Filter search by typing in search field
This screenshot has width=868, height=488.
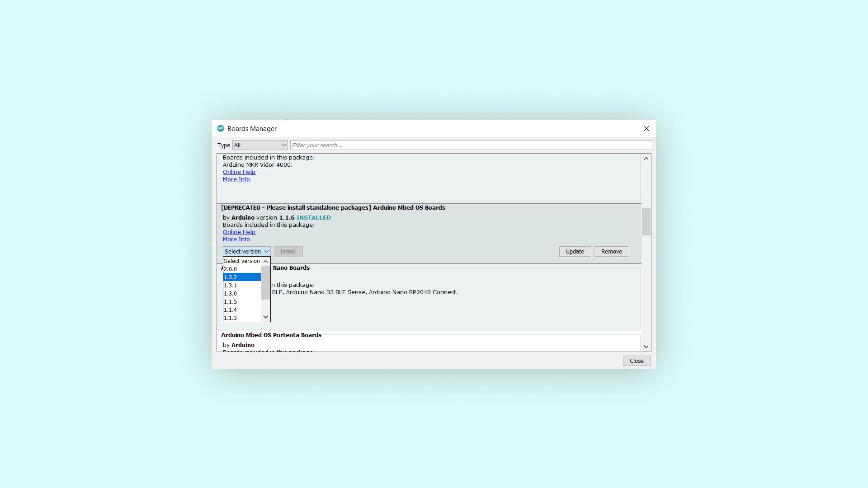[470, 145]
